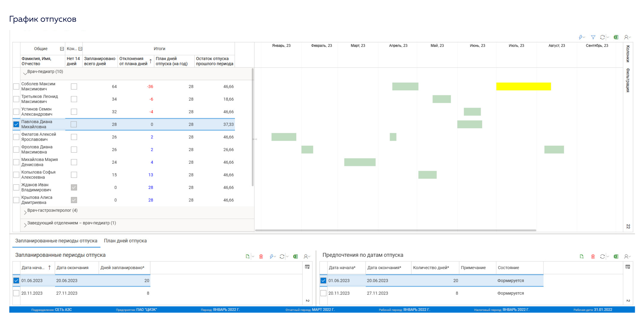Click the yellow vacation bar in July
This screenshot has width=644, height=321.
pos(523,86)
